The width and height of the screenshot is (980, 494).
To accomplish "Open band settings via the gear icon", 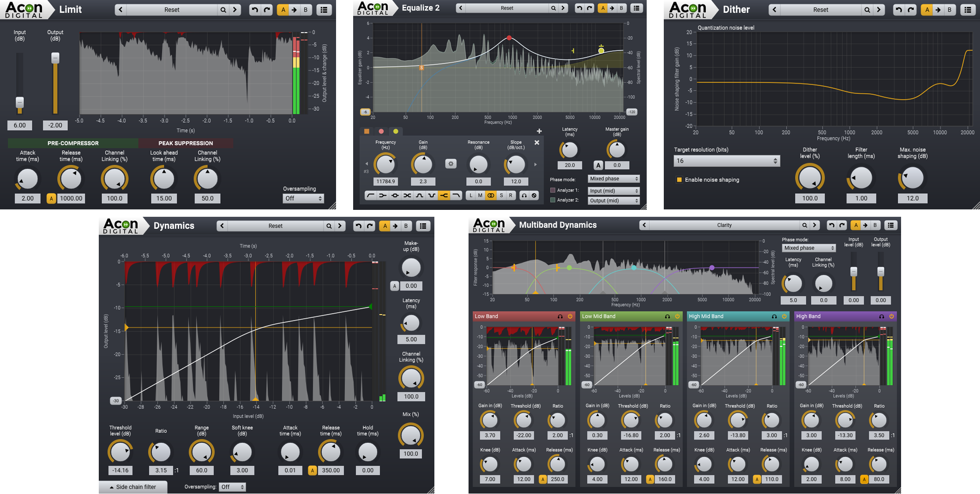I will (x=451, y=163).
